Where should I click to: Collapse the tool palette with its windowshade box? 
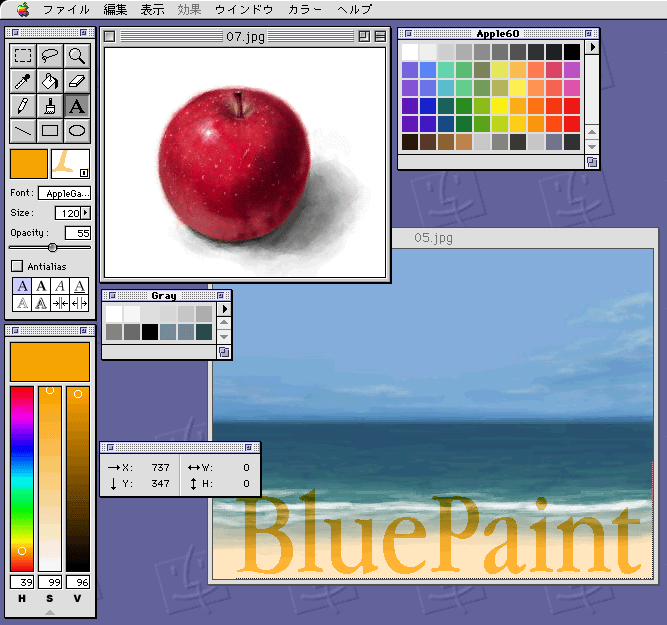(83, 32)
